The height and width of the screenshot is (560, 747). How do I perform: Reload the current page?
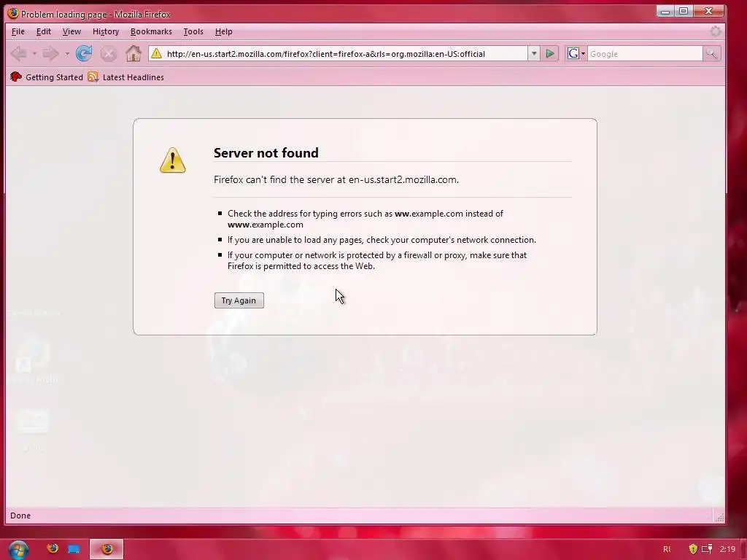(x=84, y=53)
